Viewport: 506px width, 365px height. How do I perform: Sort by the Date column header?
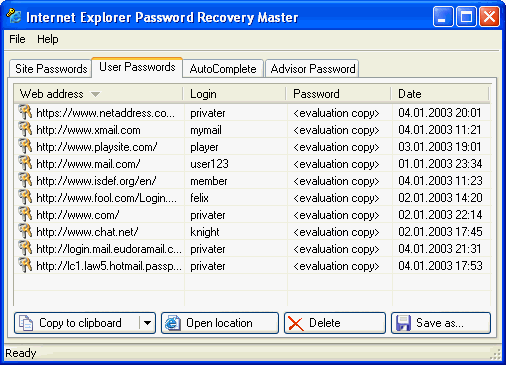[x=440, y=94]
